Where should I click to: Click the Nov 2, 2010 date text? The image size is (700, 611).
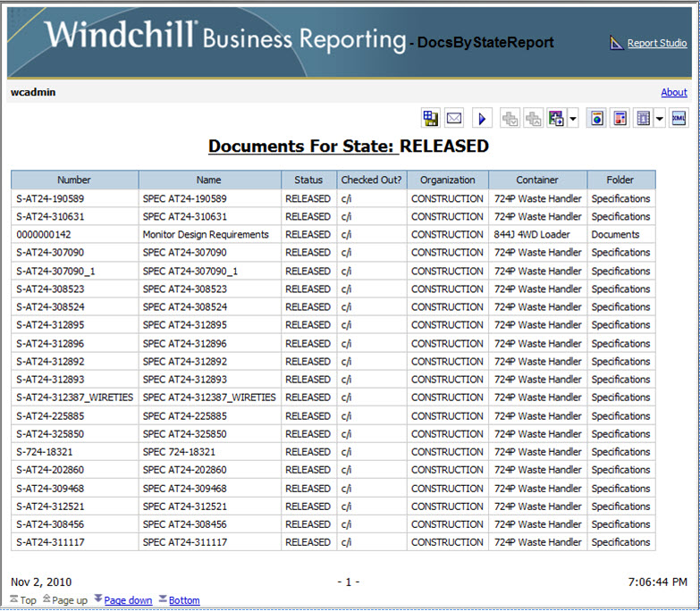[x=41, y=582]
